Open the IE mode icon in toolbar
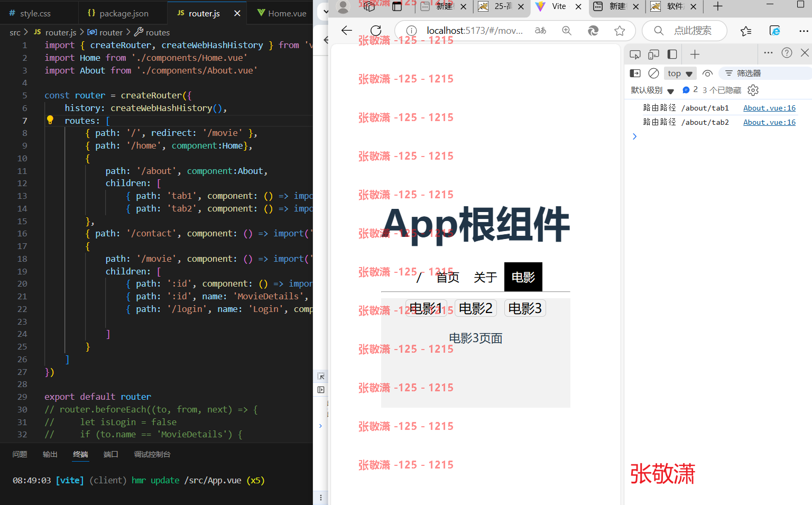The image size is (812, 505). click(x=775, y=31)
